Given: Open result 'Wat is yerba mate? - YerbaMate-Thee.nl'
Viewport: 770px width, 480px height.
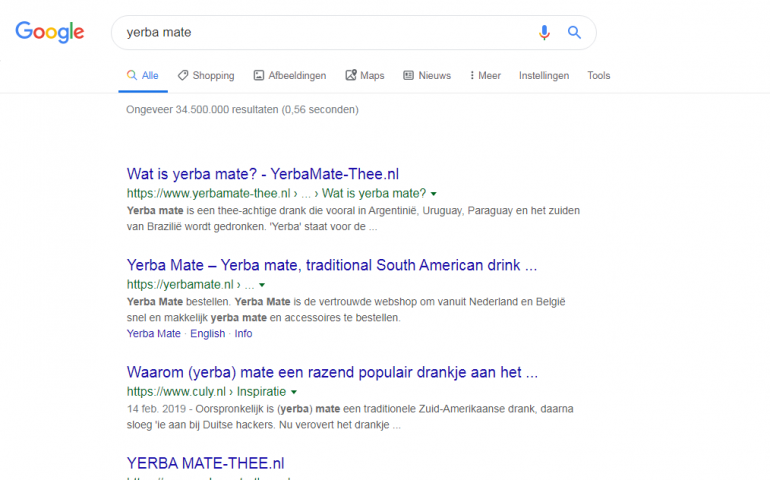Looking at the screenshot, I should tap(263, 174).
